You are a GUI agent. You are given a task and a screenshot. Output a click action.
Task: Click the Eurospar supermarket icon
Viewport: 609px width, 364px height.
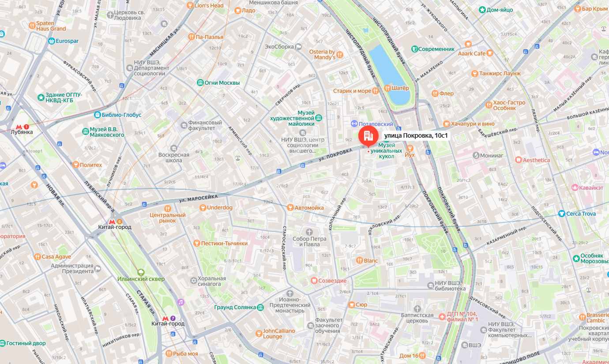pos(51,41)
